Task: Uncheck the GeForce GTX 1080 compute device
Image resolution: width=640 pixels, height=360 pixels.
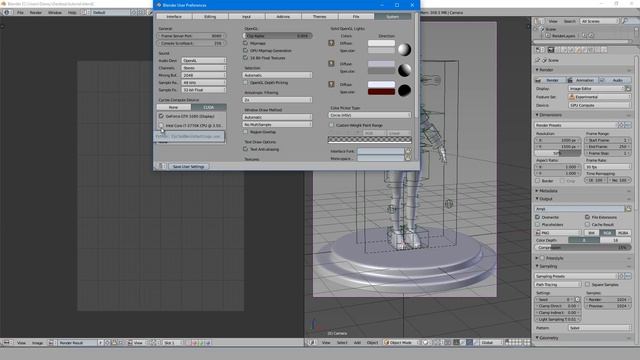Action: [161, 116]
